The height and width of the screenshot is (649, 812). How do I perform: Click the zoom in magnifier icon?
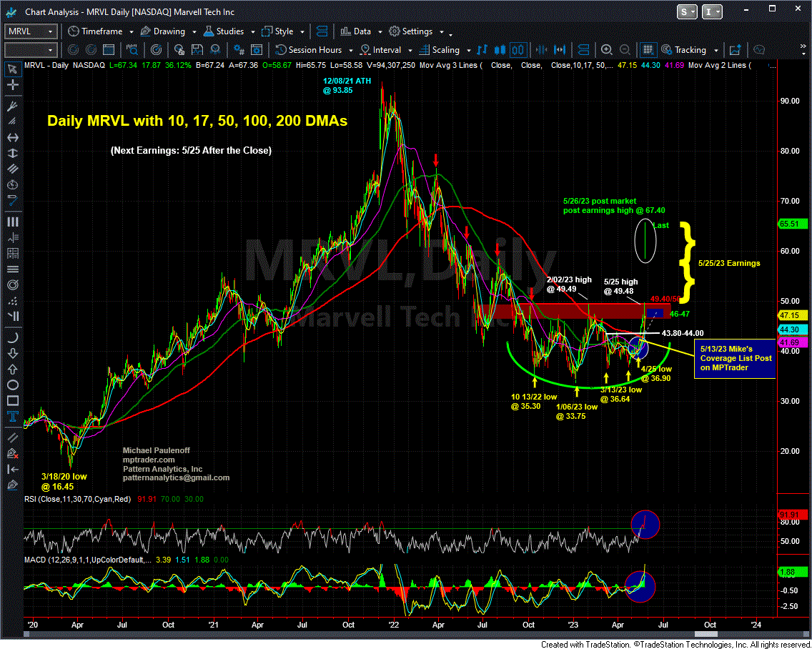point(606,50)
